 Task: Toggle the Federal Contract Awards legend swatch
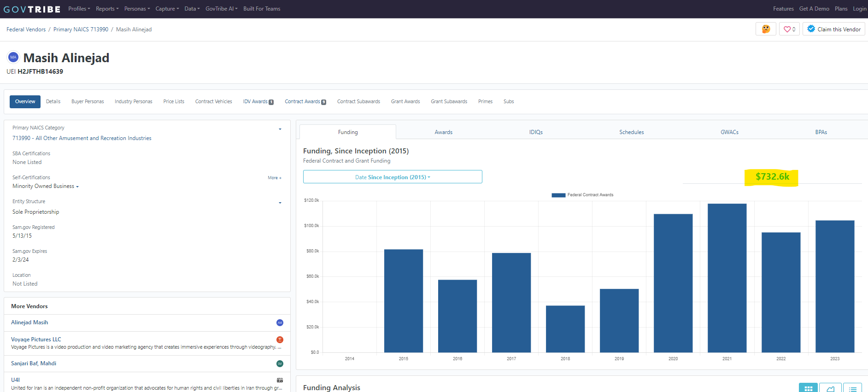point(558,195)
